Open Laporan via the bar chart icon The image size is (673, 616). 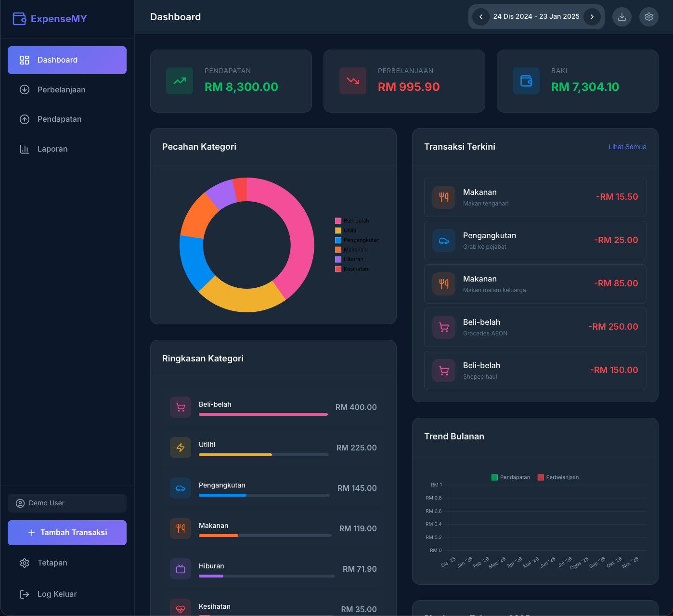(x=25, y=149)
